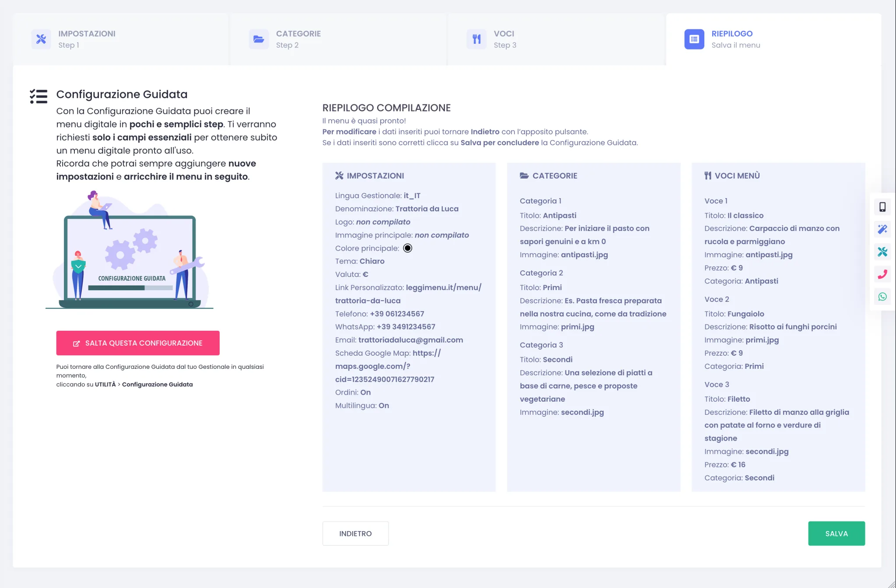Open the tools settings sidebar icon

click(882, 252)
